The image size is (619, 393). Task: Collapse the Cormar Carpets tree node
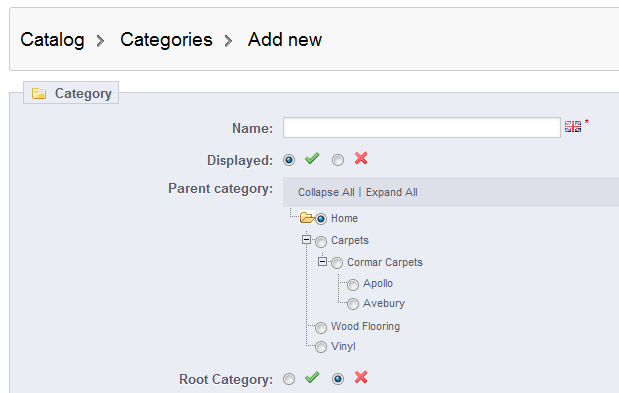[x=323, y=262]
